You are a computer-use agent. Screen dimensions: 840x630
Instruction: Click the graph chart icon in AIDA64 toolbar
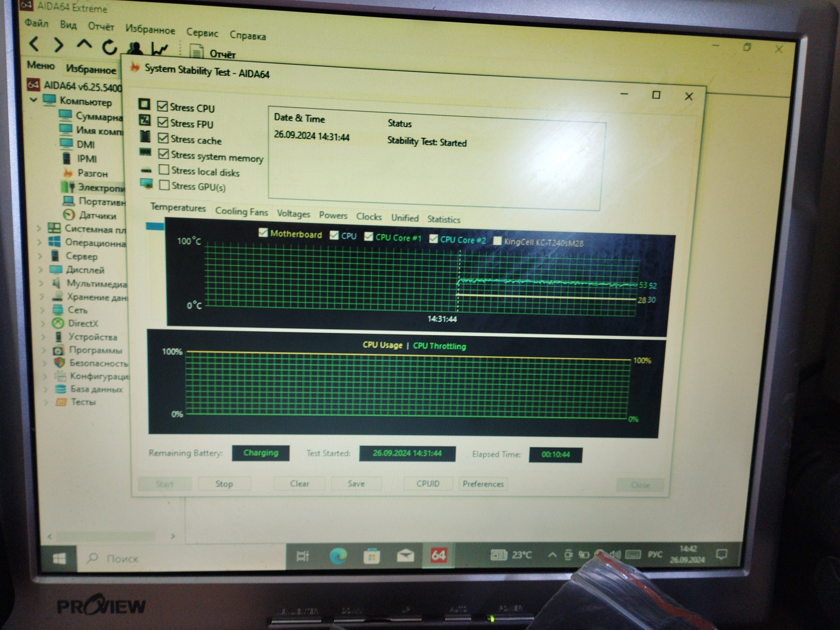pos(160,49)
